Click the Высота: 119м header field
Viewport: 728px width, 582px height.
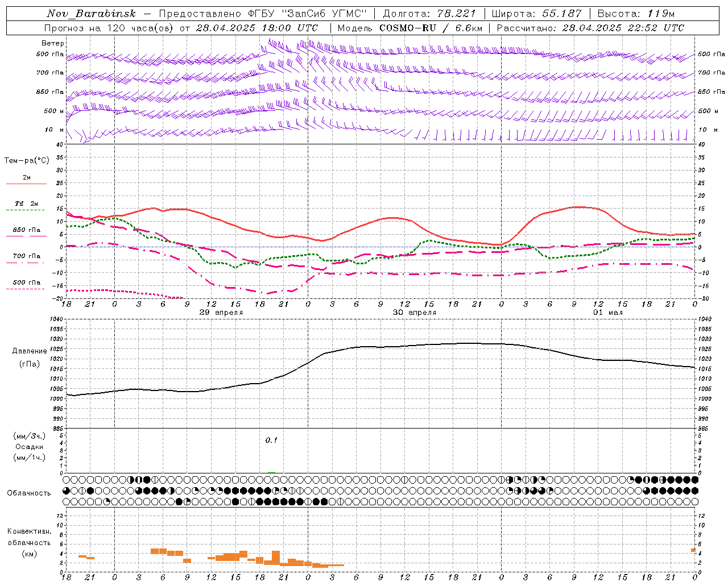coord(636,14)
